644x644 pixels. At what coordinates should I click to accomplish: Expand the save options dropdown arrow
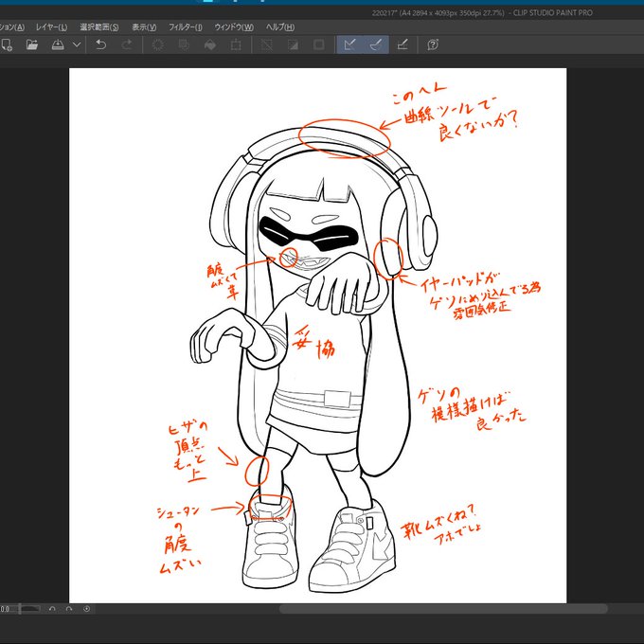pos(77,45)
